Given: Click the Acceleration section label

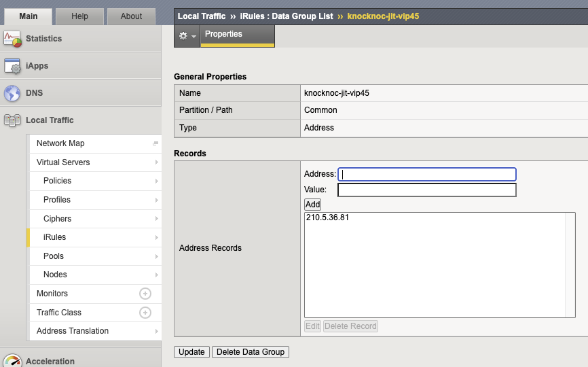Looking at the screenshot, I should [50, 362].
